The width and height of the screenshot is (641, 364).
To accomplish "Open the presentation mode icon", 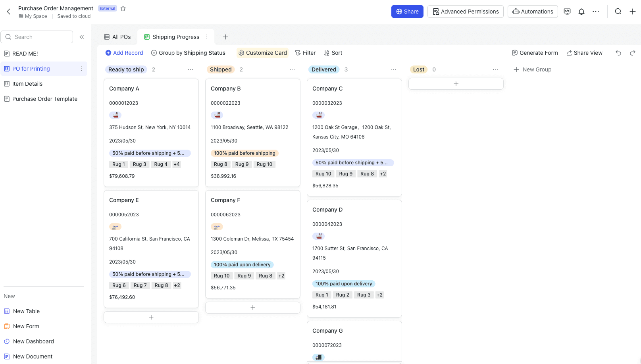I will pos(567,12).
